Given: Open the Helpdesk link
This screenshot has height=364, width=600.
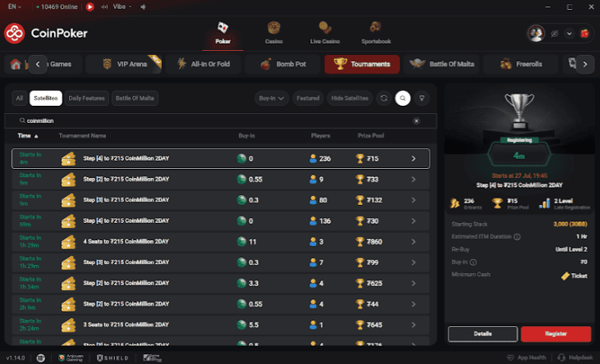Looking at the screenshot, I should [x=575, y=358].
